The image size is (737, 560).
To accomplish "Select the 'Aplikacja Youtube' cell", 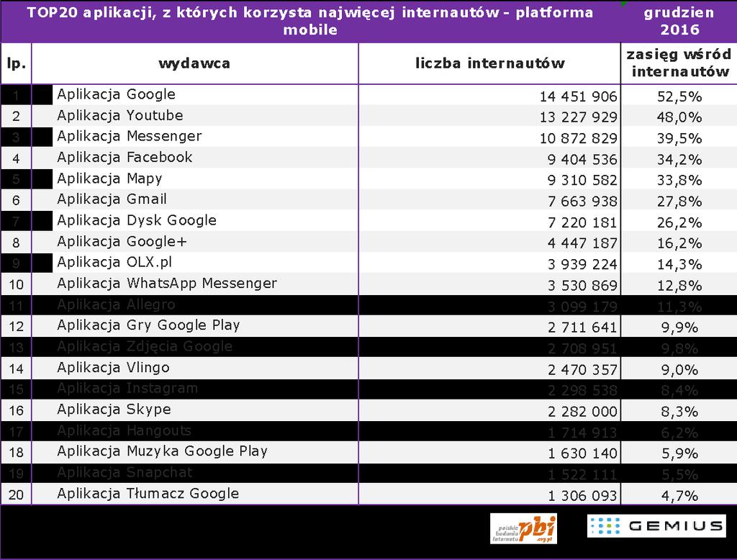I will 120,116.
